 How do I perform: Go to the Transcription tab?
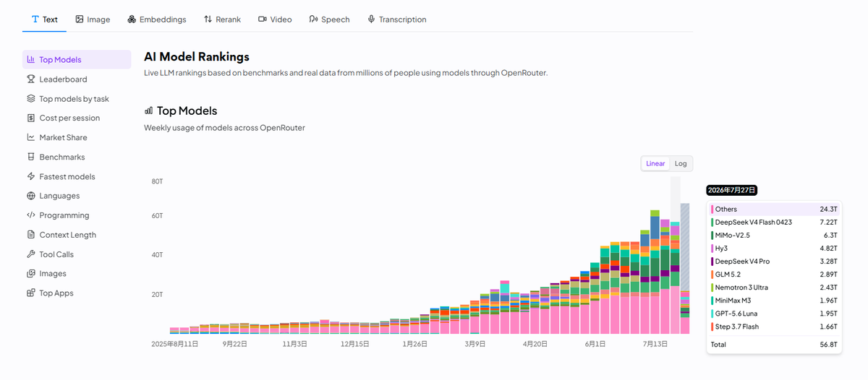click(396, 20)
